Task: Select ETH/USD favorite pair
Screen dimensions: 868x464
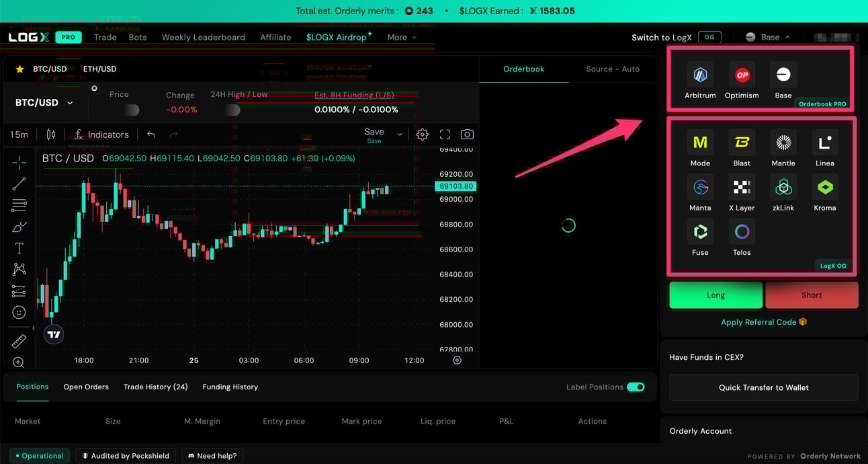Action: [x=99, y=69]
